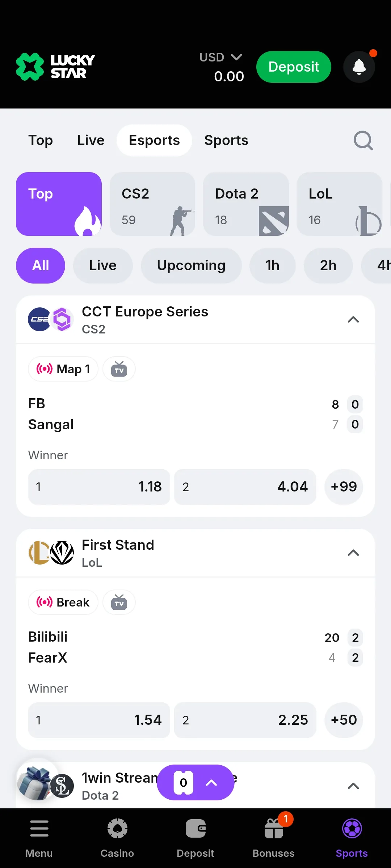The image size is (391, 868).
Task: Click the Lucky Star logo
Action: pos(55,67)
